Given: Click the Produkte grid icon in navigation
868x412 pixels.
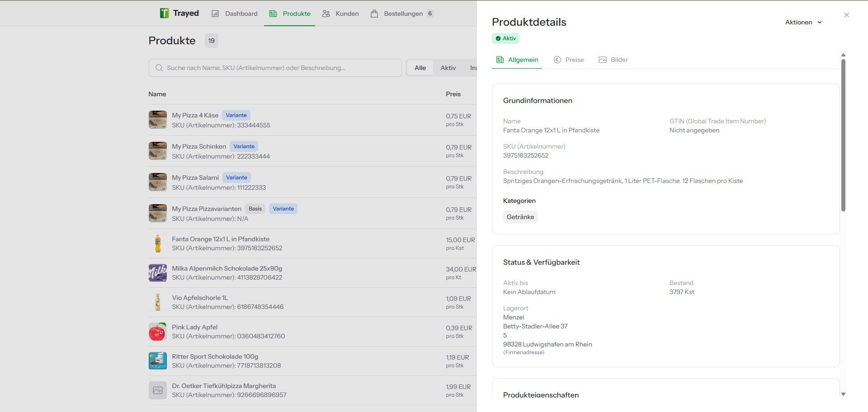Looking at the screenshot, I should [273, 14].
